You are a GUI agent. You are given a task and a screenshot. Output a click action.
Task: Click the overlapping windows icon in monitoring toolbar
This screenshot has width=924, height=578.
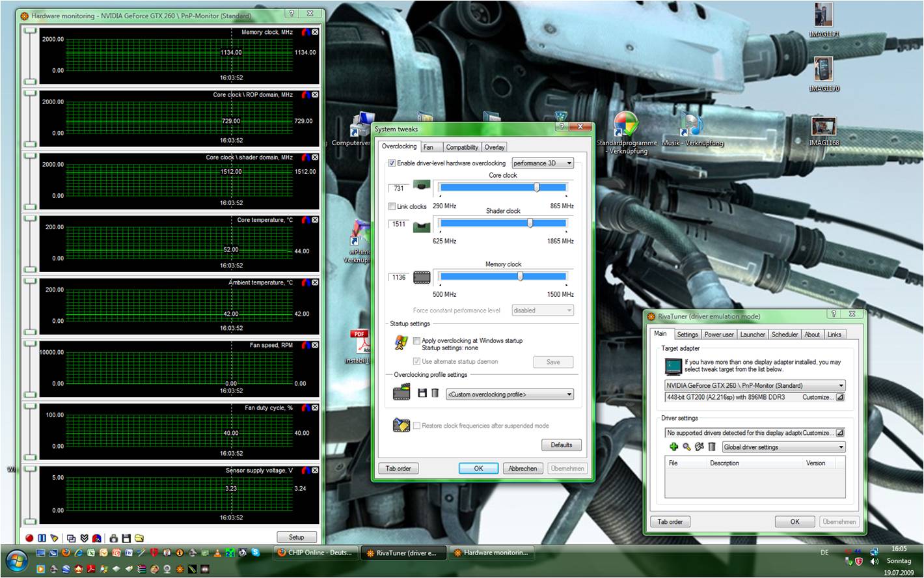coord(71,538)
